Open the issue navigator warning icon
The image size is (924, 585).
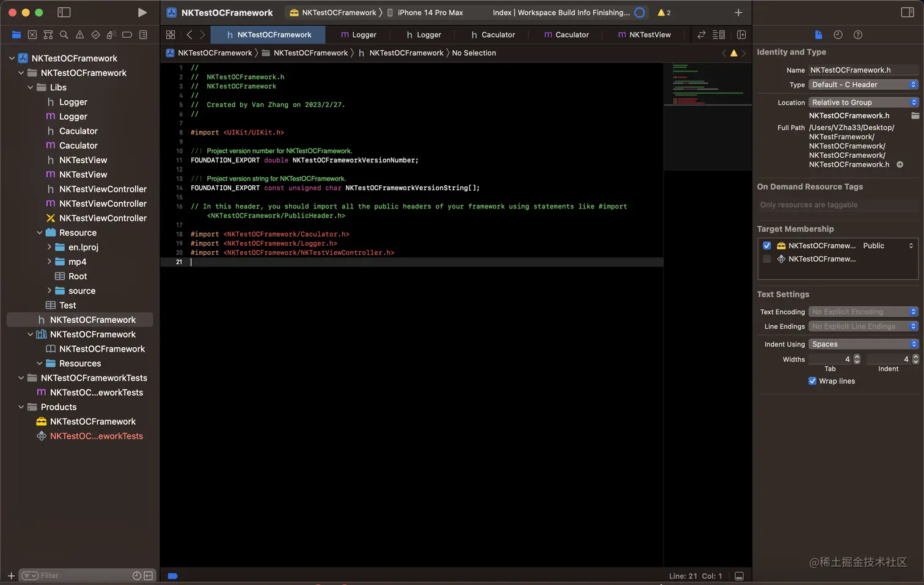pos(79,35)
